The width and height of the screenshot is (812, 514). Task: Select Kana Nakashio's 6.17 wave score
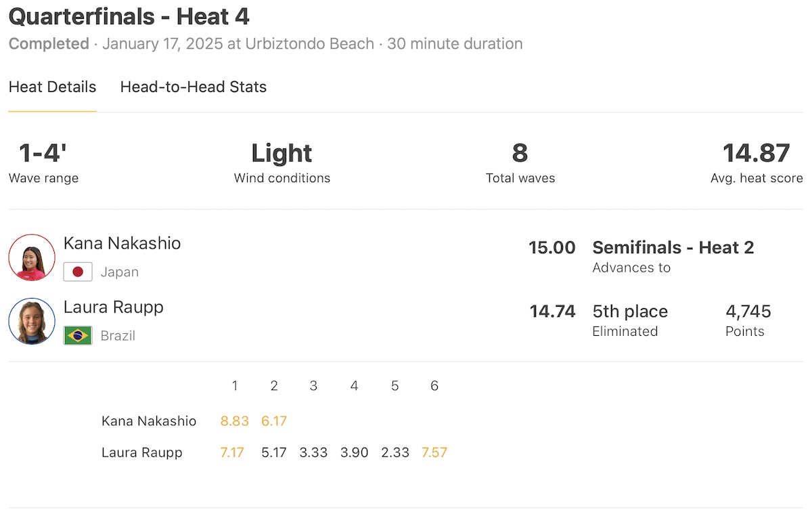[x=274, y=421]
